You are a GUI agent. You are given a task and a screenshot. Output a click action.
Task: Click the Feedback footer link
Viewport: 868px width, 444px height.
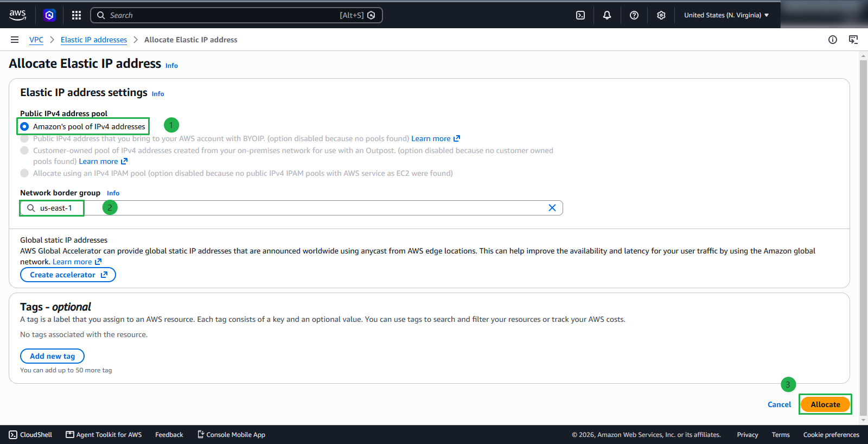(169, 435)
